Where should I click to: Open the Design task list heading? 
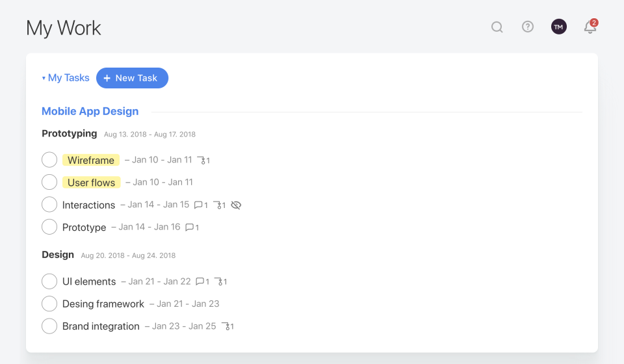pos(58,255)
